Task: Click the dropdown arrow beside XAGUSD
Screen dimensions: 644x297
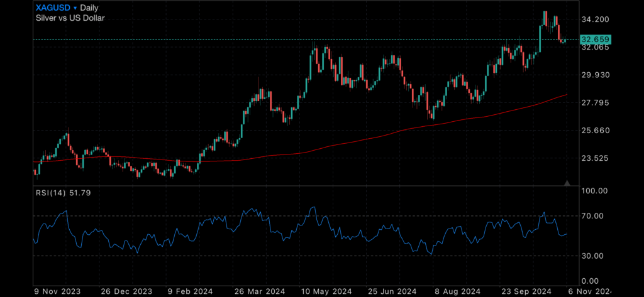Action: tap(75, 8)
